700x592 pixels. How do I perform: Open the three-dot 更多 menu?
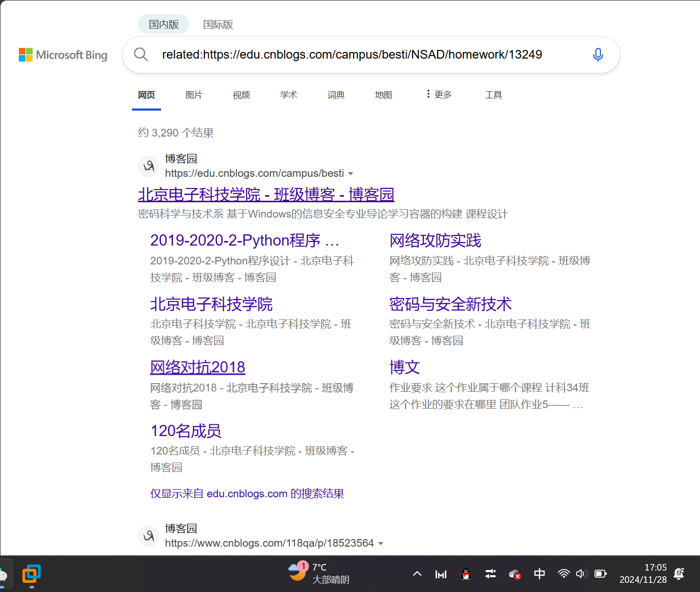(439, 94)
